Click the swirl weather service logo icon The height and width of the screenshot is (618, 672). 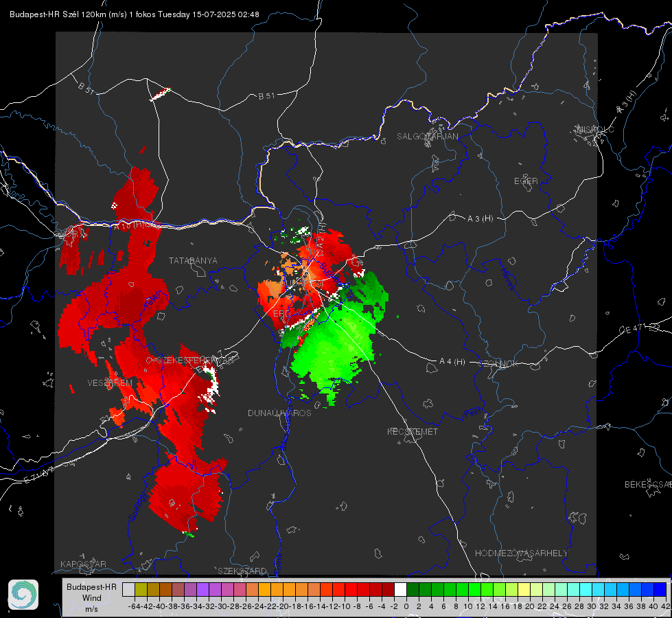23,595
